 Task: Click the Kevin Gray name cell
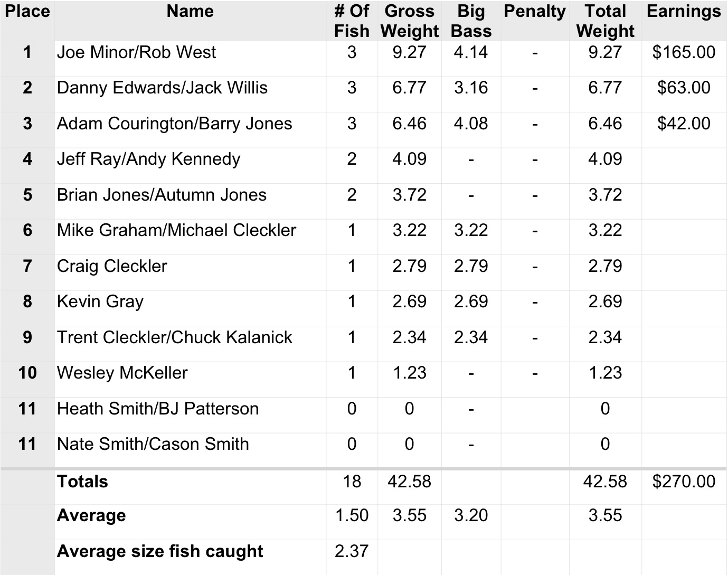coord(100,301)
